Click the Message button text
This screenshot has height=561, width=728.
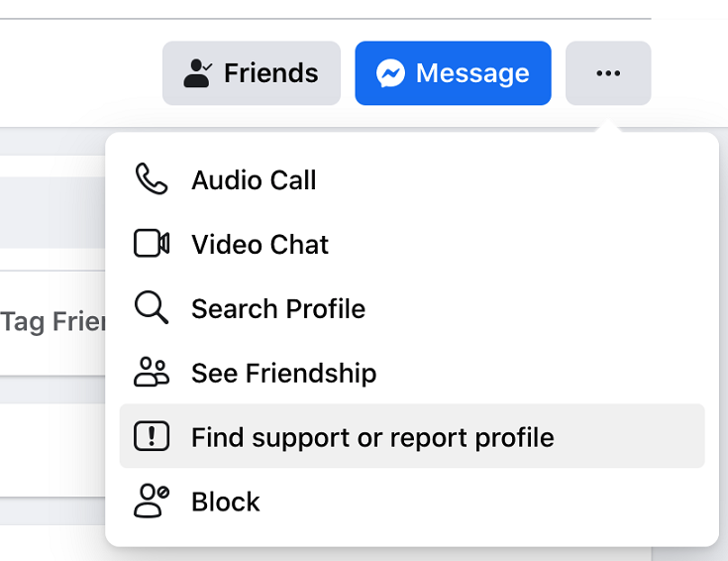point(472,73)
